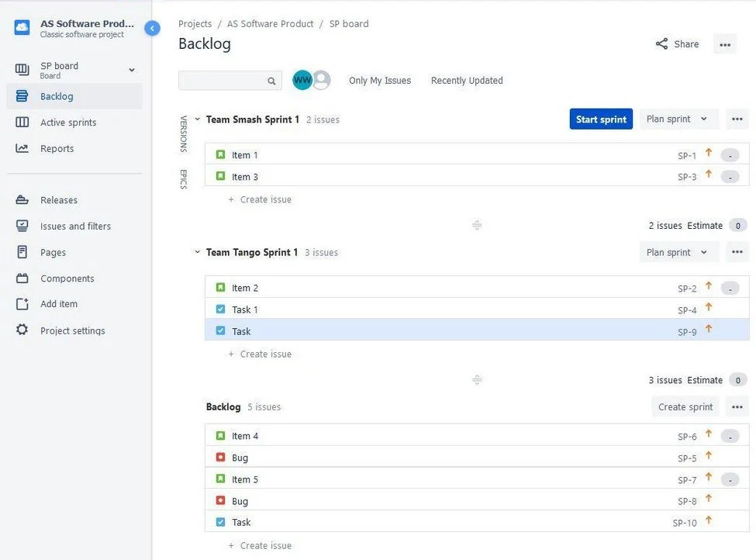The width and height of the screenshot is (756, 560).
Task: Open Plan sprint dropdown for Team Tango
Action: click(x=679, y=252)
